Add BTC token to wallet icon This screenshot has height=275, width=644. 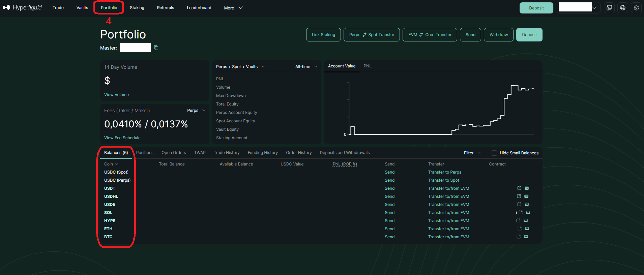click(526, 237)
